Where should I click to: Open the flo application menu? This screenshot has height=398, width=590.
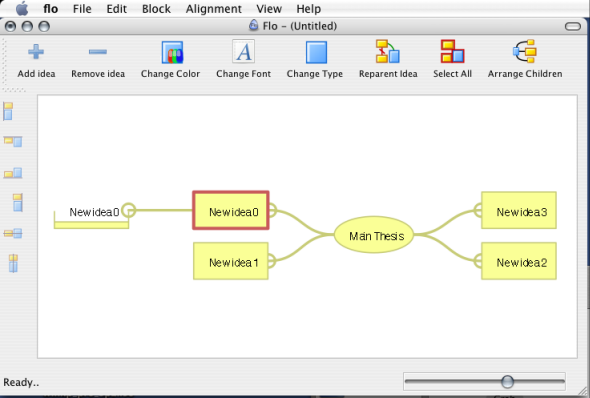(50, 9)
